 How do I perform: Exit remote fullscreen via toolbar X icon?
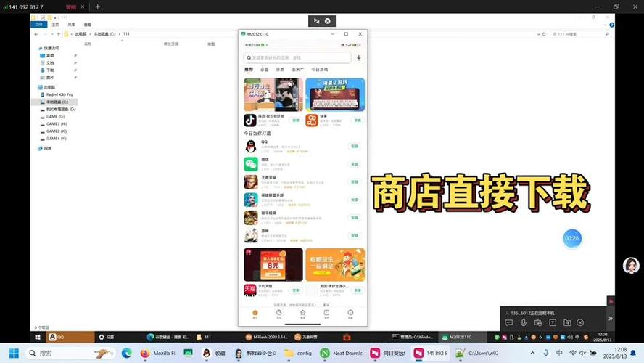click(x=327, y=21)
